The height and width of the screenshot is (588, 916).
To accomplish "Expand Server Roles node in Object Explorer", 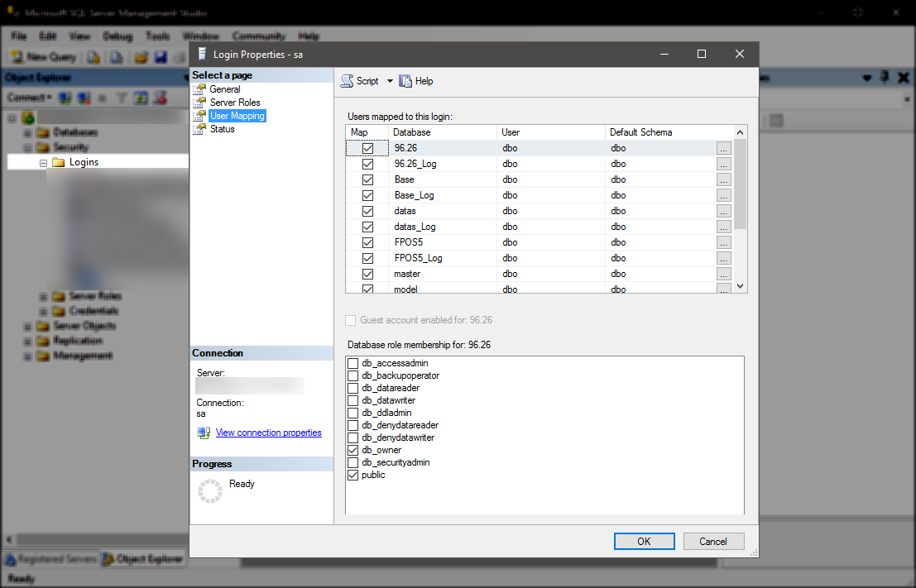I will [43, 296].
